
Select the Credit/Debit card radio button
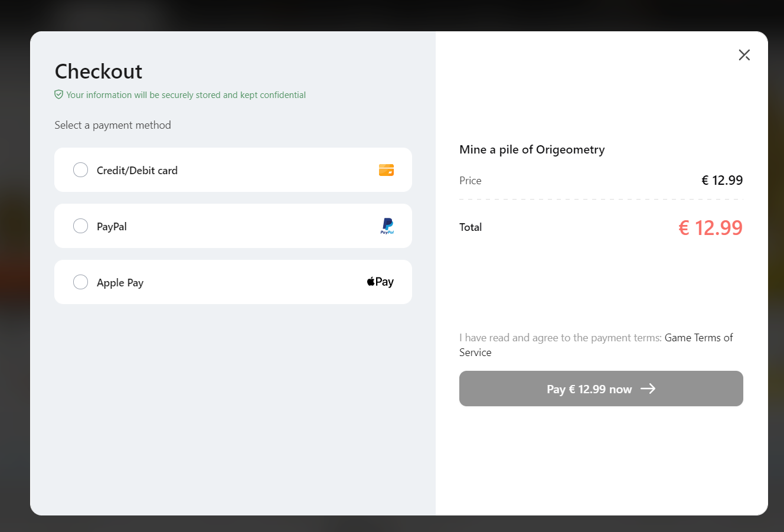point(80,170)
